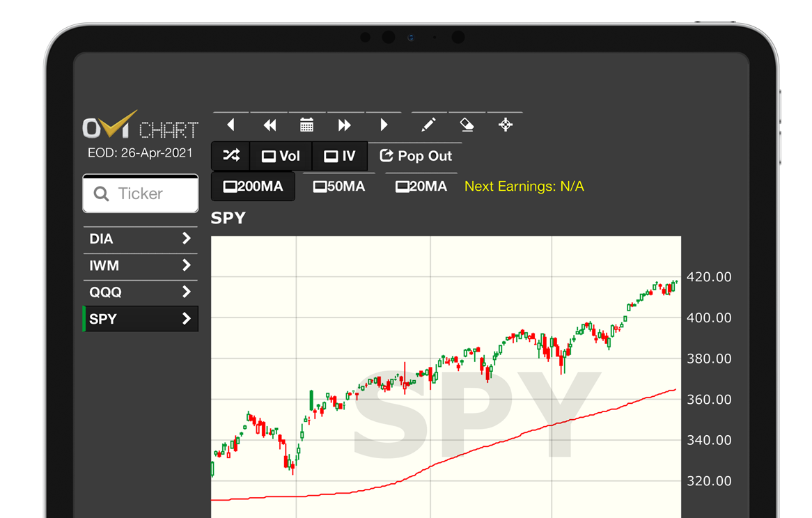Click the OVI Chart logo

click(141, 125)
